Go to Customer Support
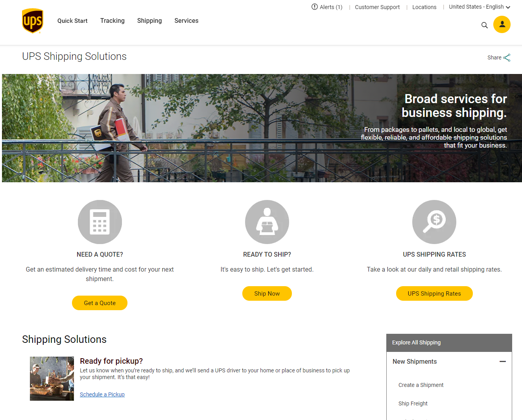Image resolution: width=522 pixels, height=420 pixels. click(x=377, y=7)
